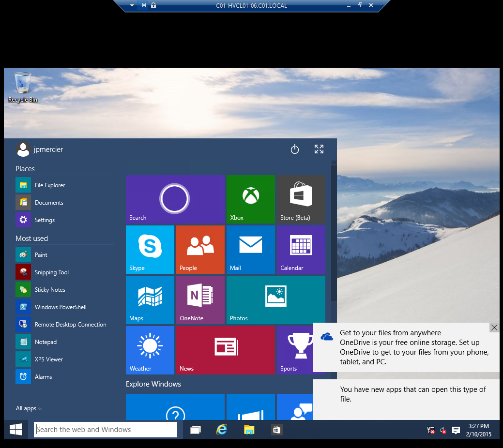Open File Explorer from the taskbar

coord(249,430)
